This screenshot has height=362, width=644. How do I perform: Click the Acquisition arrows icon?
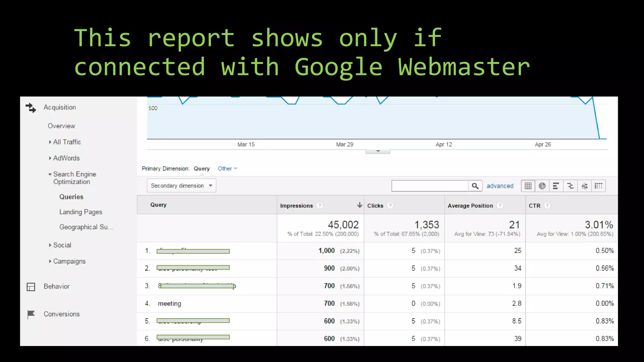click(x=31, y=108)
